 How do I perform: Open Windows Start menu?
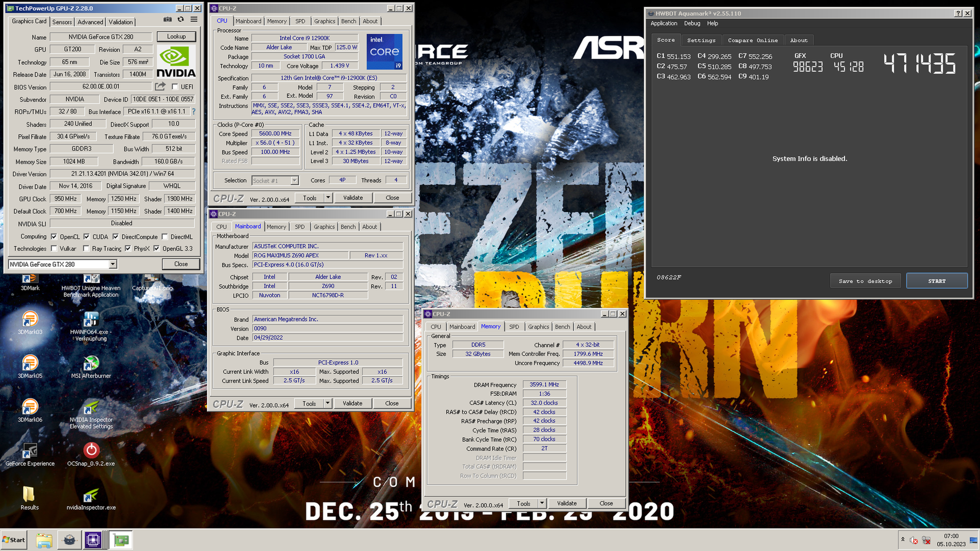pyautogui.click(x=14, y=540)
